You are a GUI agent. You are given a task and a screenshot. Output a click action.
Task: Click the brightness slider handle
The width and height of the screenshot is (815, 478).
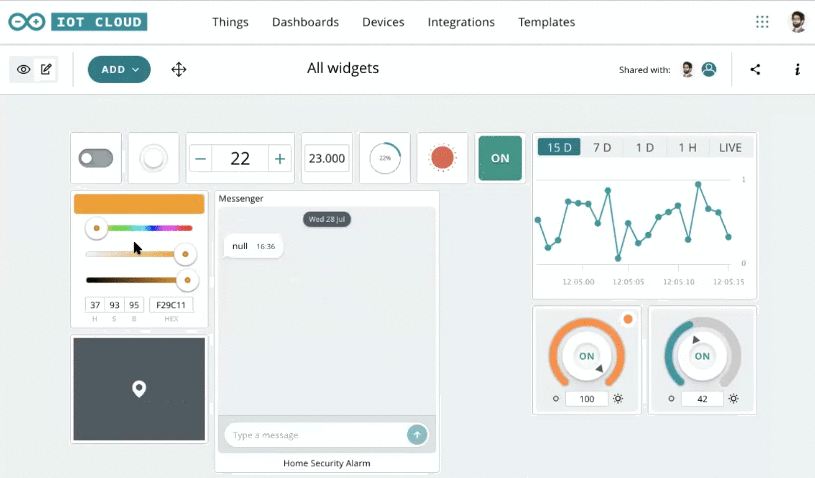(x=187, y=280)
